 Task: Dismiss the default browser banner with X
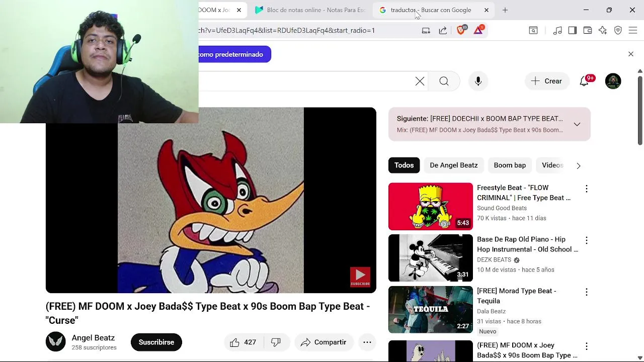point(631,54)
